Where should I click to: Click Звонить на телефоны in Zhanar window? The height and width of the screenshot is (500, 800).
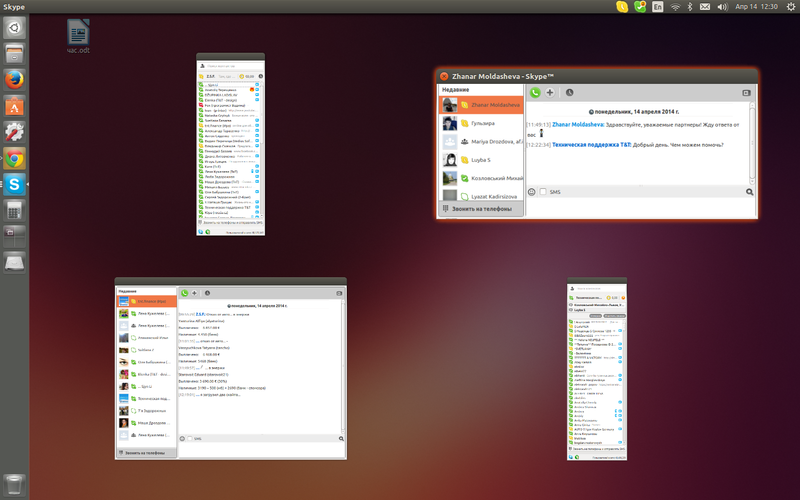(481, 209)
